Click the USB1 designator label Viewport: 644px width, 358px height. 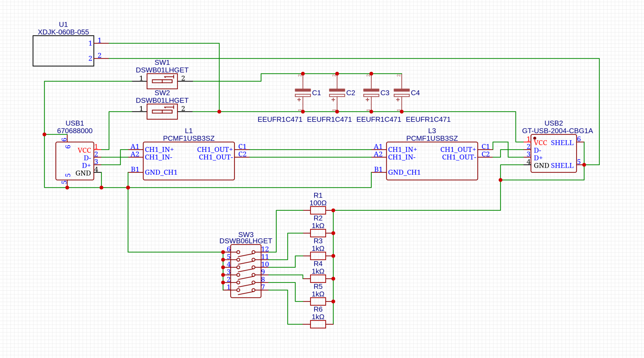(75, 123)
